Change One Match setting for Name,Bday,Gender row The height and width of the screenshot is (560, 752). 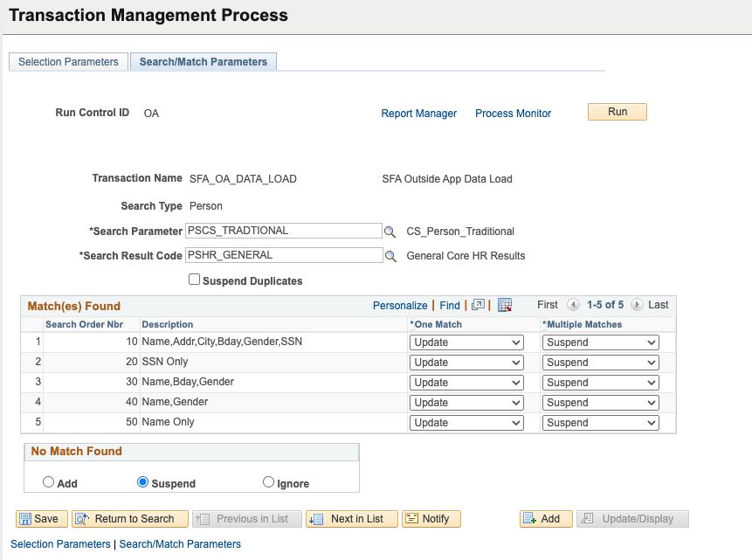466,382
